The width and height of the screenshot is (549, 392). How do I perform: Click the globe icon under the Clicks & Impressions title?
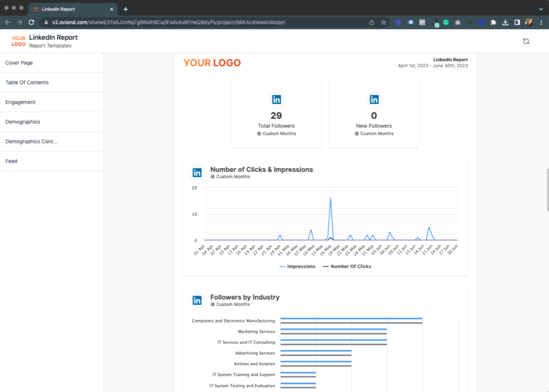click(212, 177)
